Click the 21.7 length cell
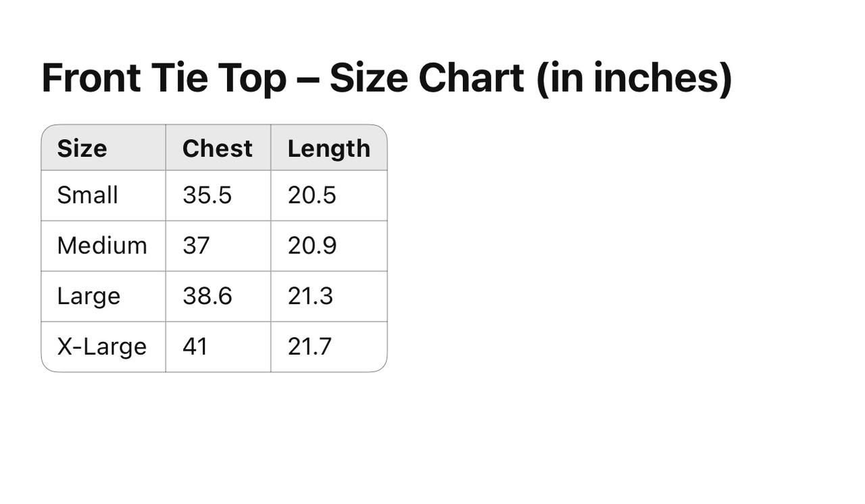The width and height of the screenshot is (865, 504). point(310,347)
